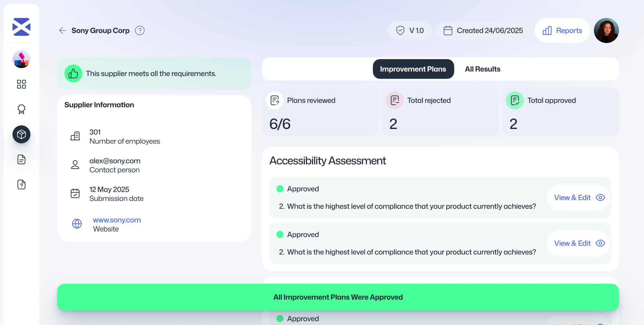Open the document sidebar icon
The image size is (644, 325).
[x=21, y=159]
